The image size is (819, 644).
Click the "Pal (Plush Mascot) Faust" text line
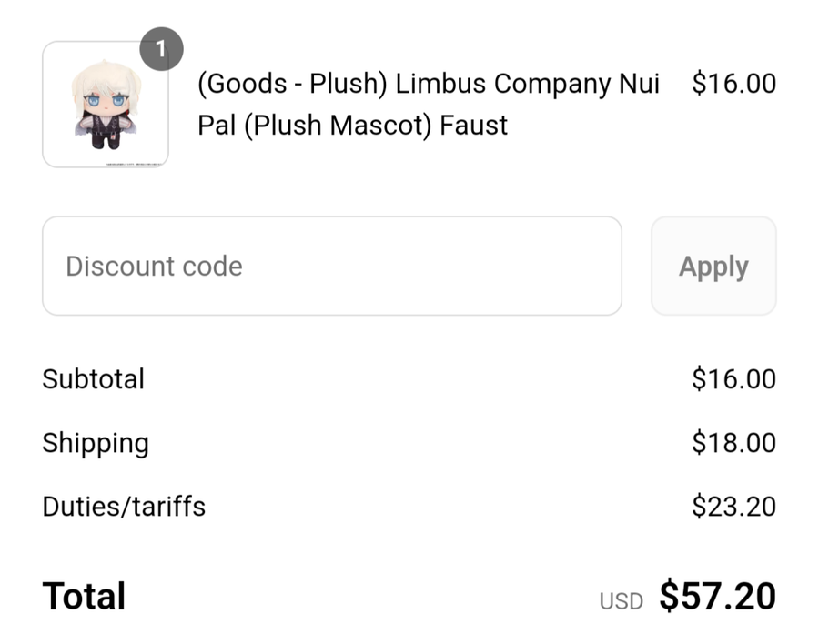tap(352, 126)
